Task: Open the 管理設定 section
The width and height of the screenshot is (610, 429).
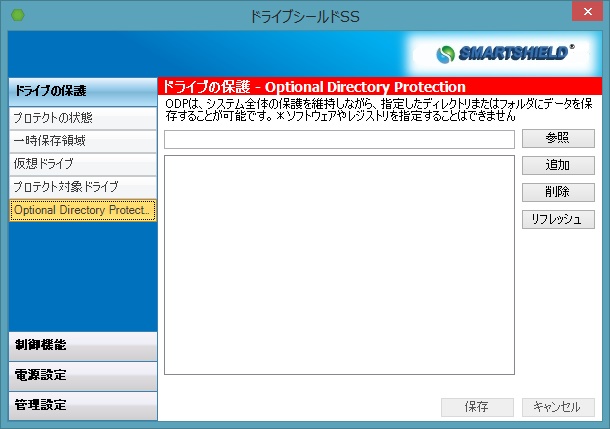Action: click(82, 405)
